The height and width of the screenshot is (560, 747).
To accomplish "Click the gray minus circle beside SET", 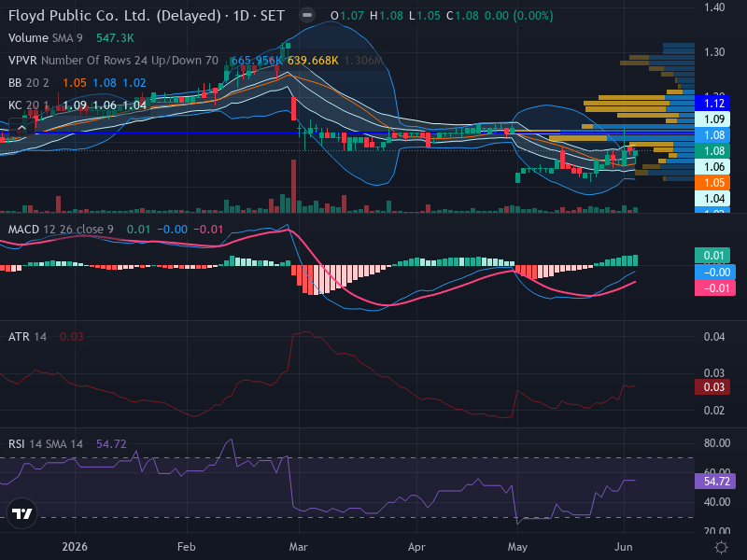I will coord(307,15).
